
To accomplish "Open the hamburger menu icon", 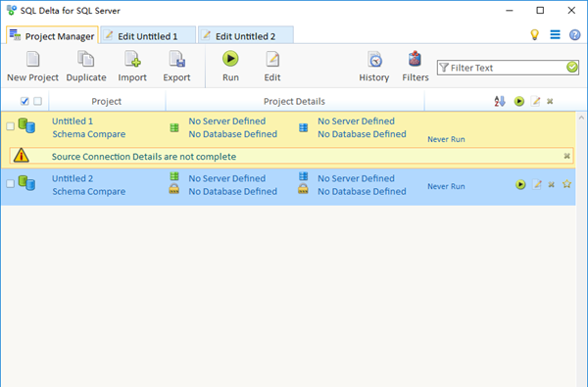I will [555, 35].
